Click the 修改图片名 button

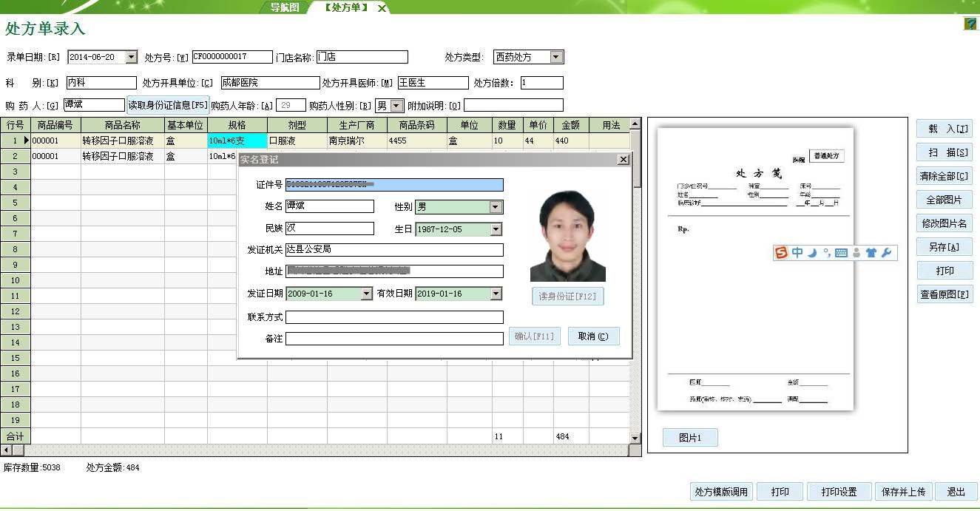click(x=944, y=223)
